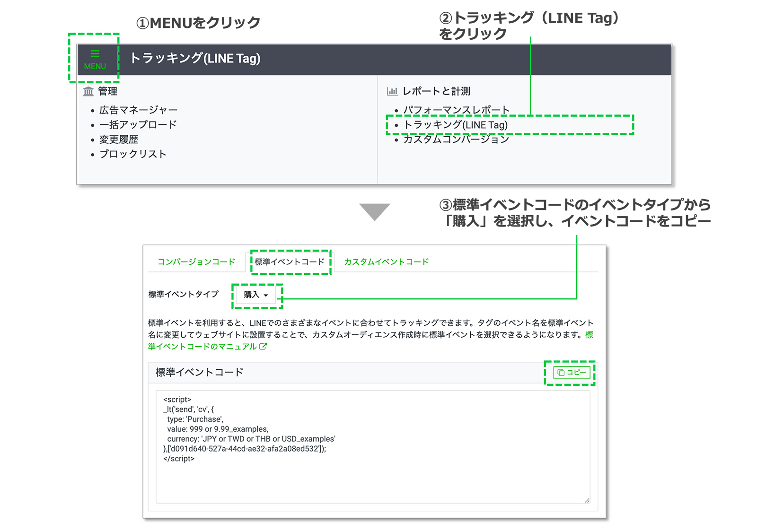Click the type: 'Purchase' code line
The height and width of the screenshot is (532, 757).
(195, 419)
